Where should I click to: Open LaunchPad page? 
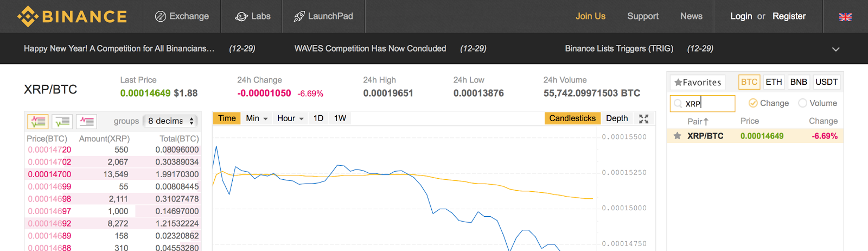click(x=323, y=16)
